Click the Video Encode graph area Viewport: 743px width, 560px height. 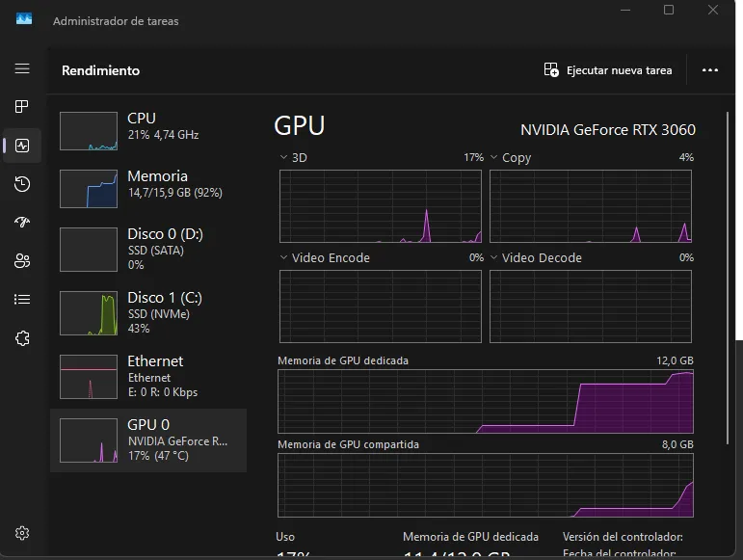coord(381,307)
